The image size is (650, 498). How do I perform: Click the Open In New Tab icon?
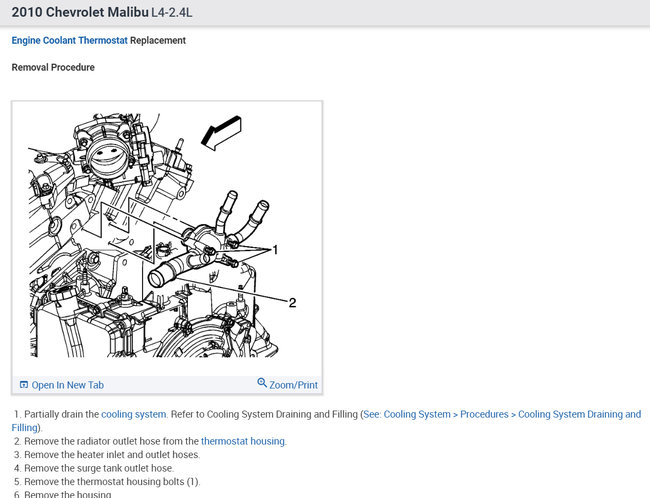(x=24, y=385)
